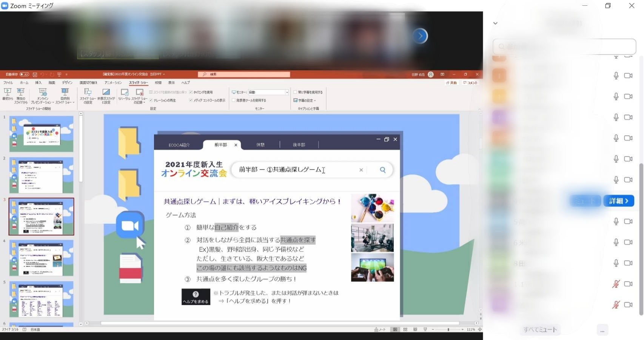Open the コメント panel in PowerPoint
644x340 pixels.
[470, 82]
